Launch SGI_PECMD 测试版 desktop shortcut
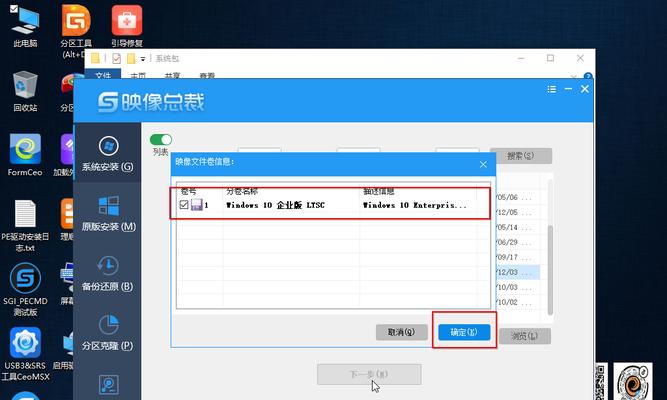The image size is (667, 400). tap(25, 289)
